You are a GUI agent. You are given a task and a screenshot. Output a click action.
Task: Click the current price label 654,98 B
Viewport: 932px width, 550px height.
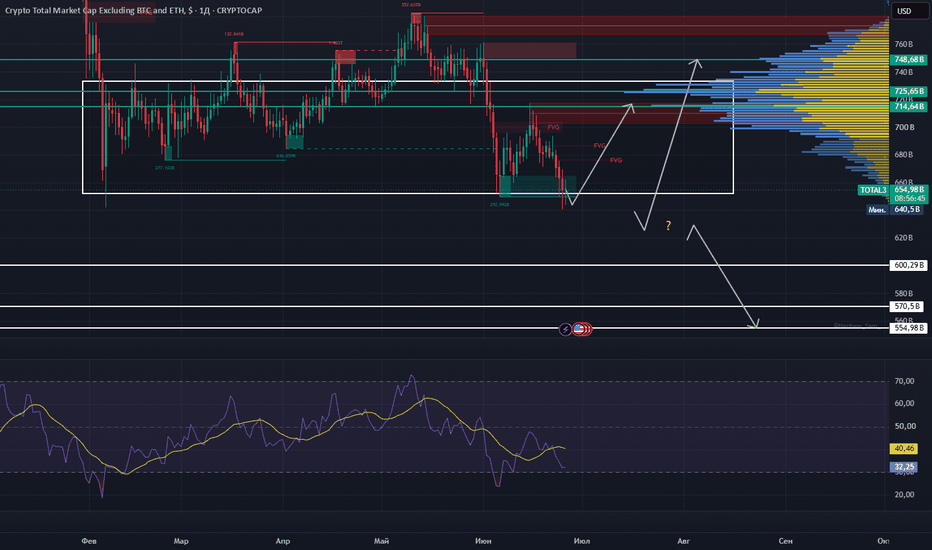909,190
